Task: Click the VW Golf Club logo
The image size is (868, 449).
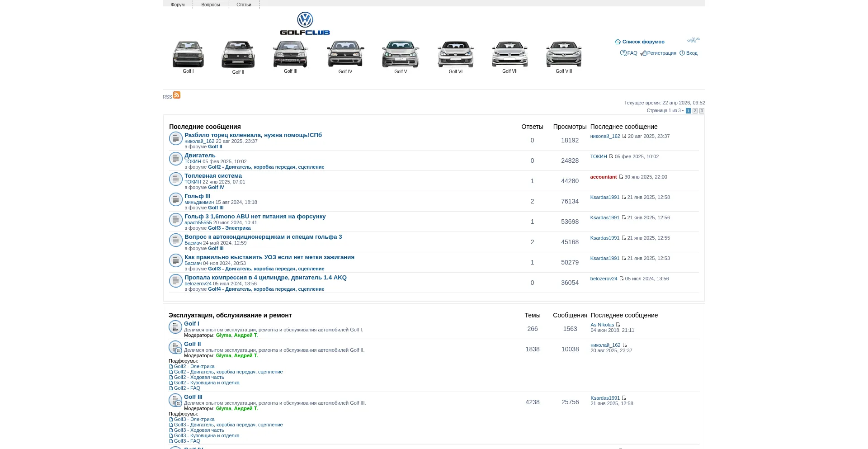Action: [305, 24]
